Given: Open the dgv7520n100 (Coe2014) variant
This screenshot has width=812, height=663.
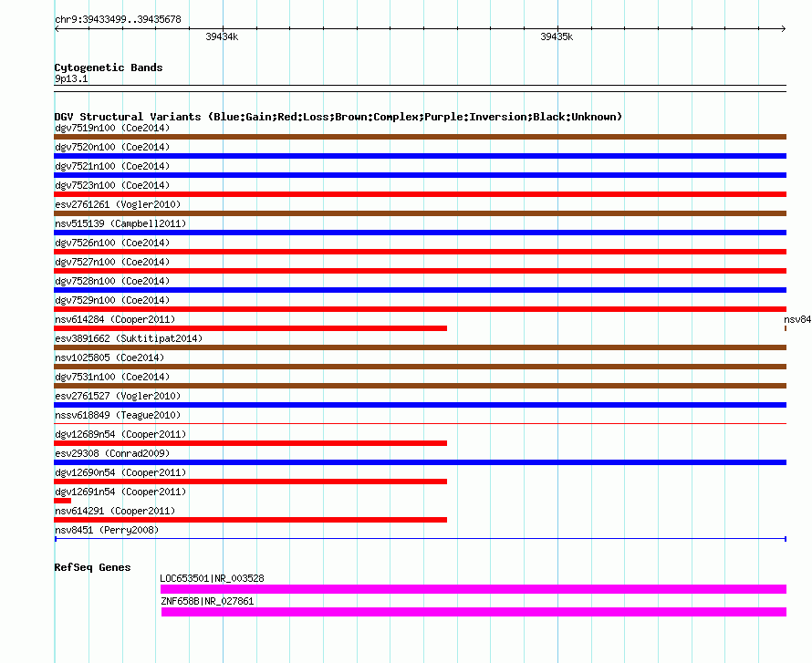Looking at the screenshot, I should point(112,147).
